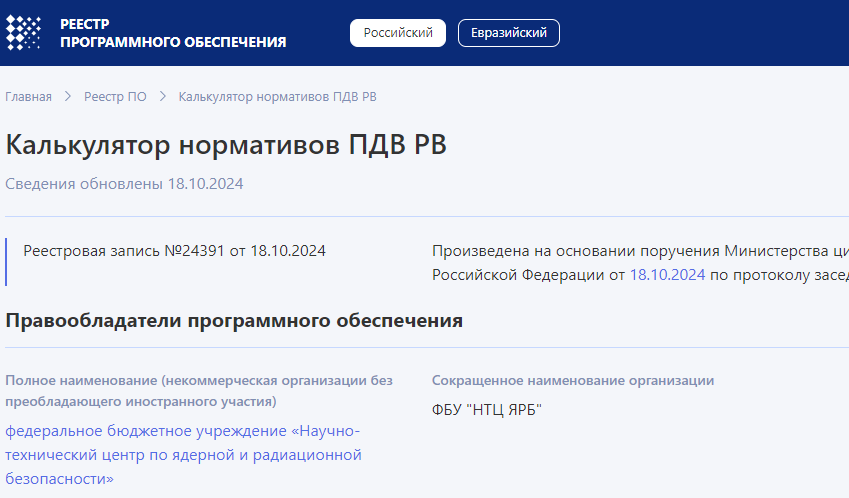The height and width of the screenshot is (498, 849).
Task: Click breadcrumb chevron after Главная
Action: point(68,97)
